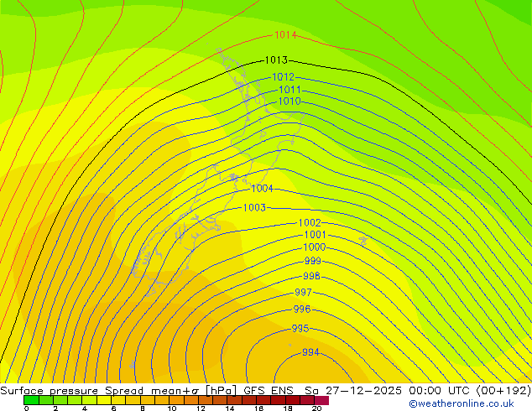Click the legend tick label 14
Image resolution: width=532 pixels, height=411 pixels.
coord(230,408)
